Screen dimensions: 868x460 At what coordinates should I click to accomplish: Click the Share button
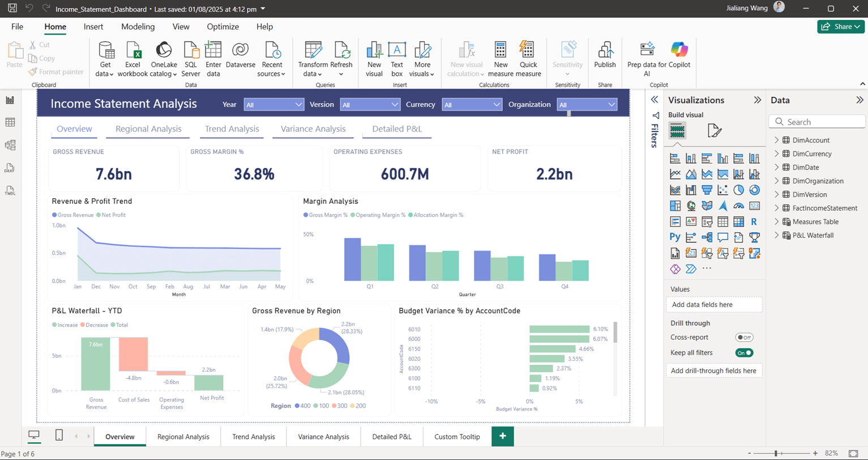pyautogui.click(x=840, y=27)
